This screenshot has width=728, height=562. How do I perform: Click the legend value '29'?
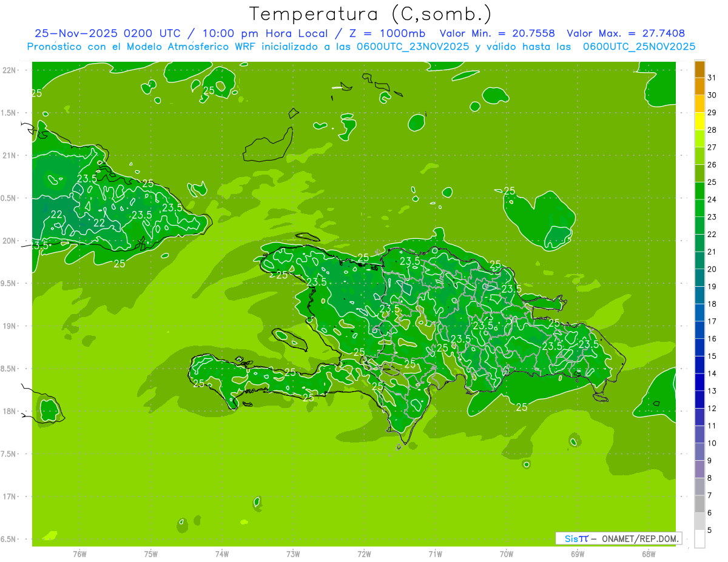click(x=712, y=112)
